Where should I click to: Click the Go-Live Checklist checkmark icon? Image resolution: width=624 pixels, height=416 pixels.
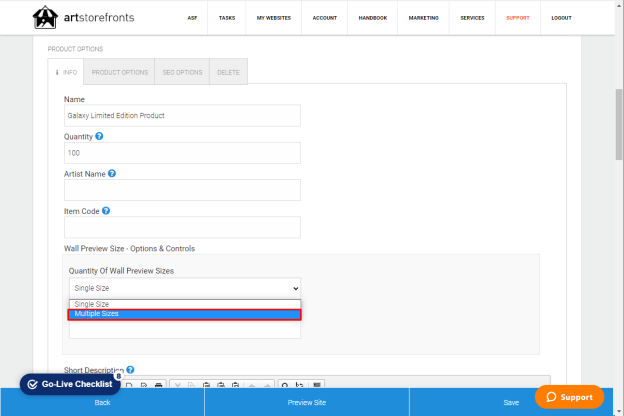(x=33, y=384)
